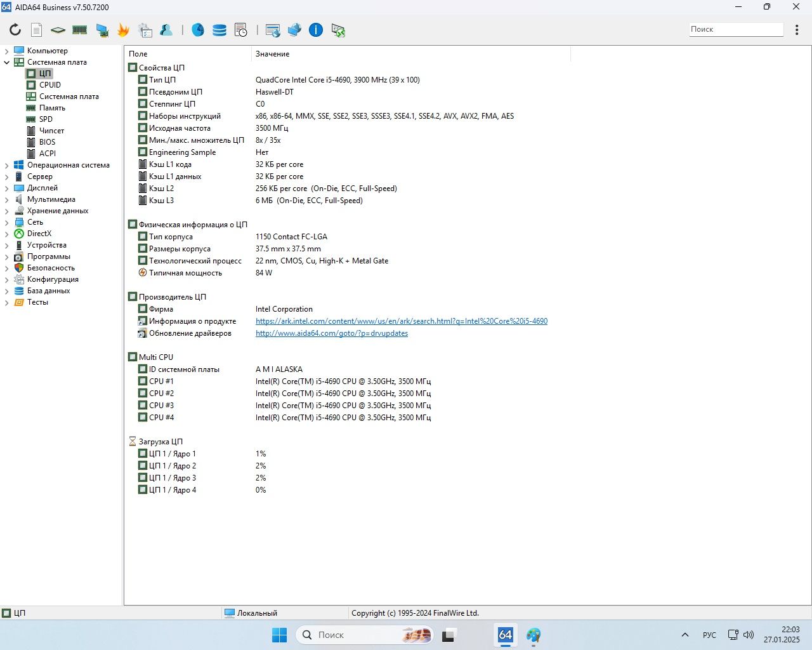This screenshot has width=812, height=650.
Task: Expand the Компьютер tree node
Action: click(x=7, y=51)
